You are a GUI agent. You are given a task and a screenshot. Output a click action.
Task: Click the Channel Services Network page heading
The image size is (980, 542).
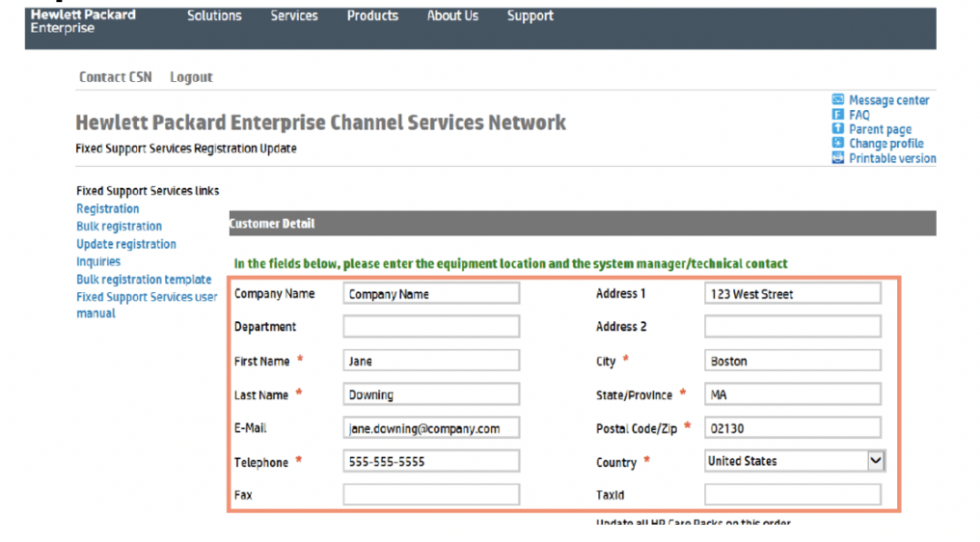coord(320,122)
